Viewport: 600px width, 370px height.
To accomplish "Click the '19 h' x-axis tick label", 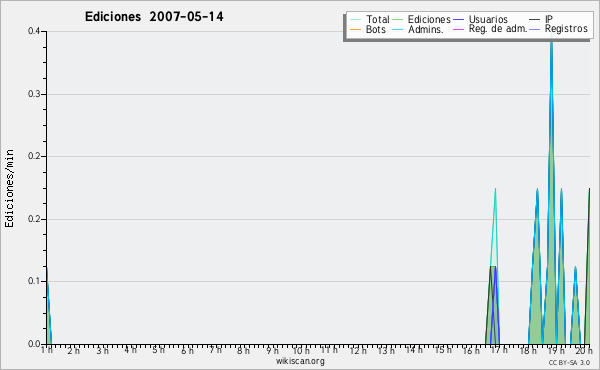I will [x=556, y=351].
